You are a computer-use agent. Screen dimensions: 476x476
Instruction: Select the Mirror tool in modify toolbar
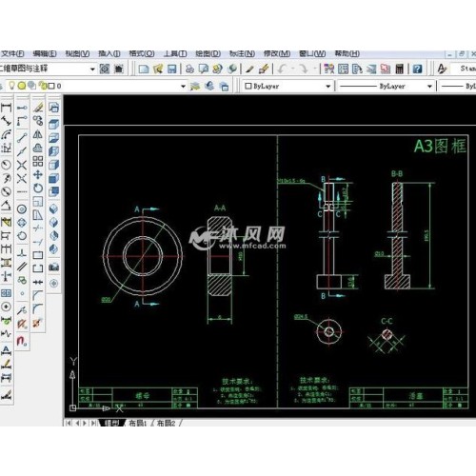click(x=38, y=134)
